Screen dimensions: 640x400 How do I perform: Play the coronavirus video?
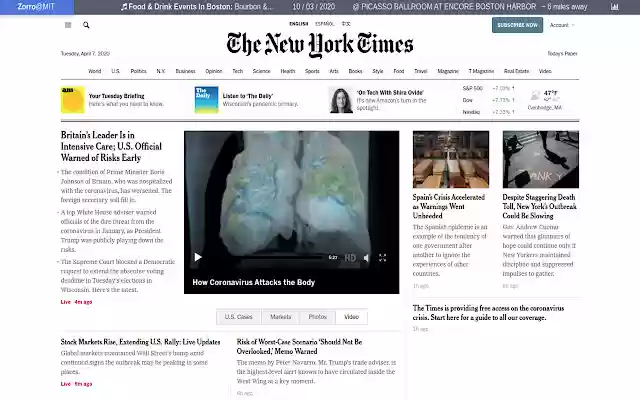[198, 257]
